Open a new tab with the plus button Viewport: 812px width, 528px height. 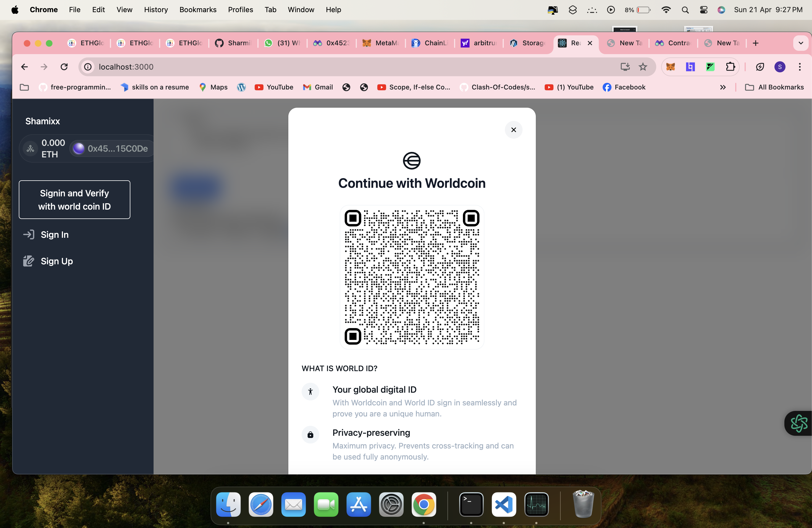pyautogui.click(x=756, y=43)
